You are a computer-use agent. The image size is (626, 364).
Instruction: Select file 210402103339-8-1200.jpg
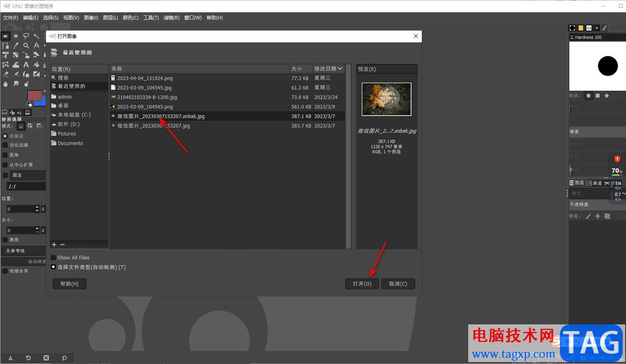click(x=227, y=97)
